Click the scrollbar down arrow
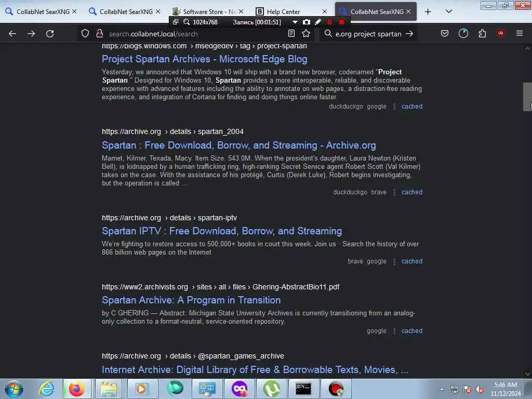The width and height of the screenshot is (532, 399). [x=527, y=374]
